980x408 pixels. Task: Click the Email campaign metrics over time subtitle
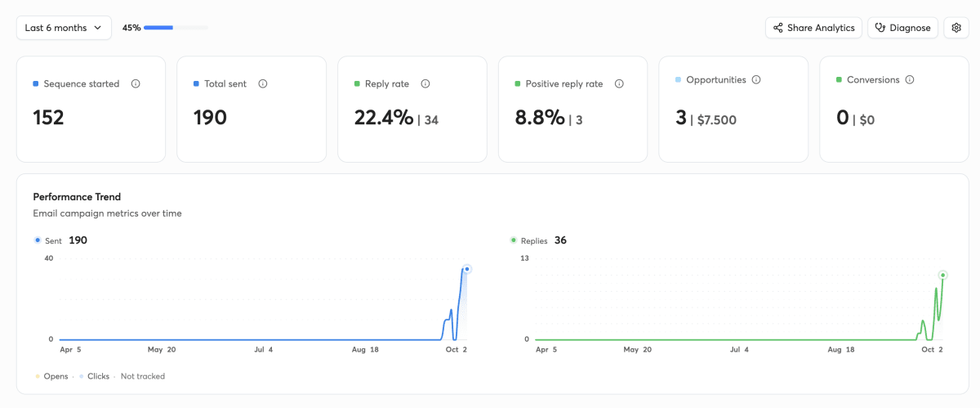tap(107, 213)
